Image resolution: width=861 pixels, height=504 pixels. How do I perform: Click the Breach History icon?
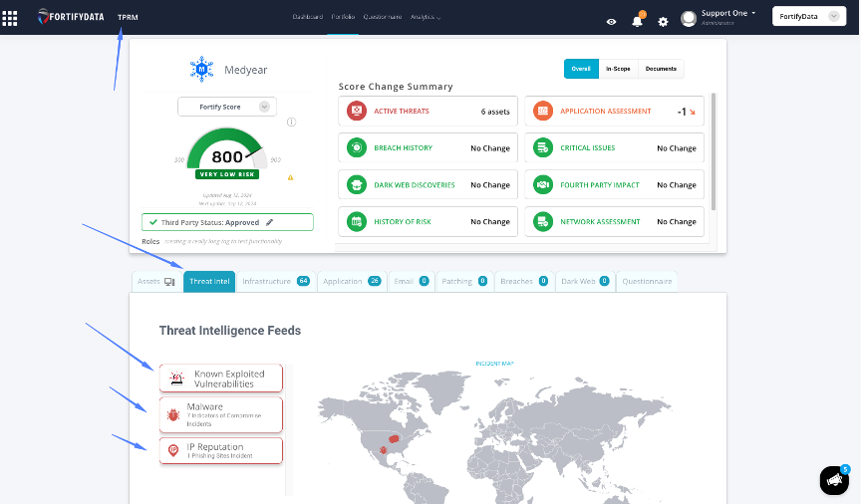(x=357, y=147)
